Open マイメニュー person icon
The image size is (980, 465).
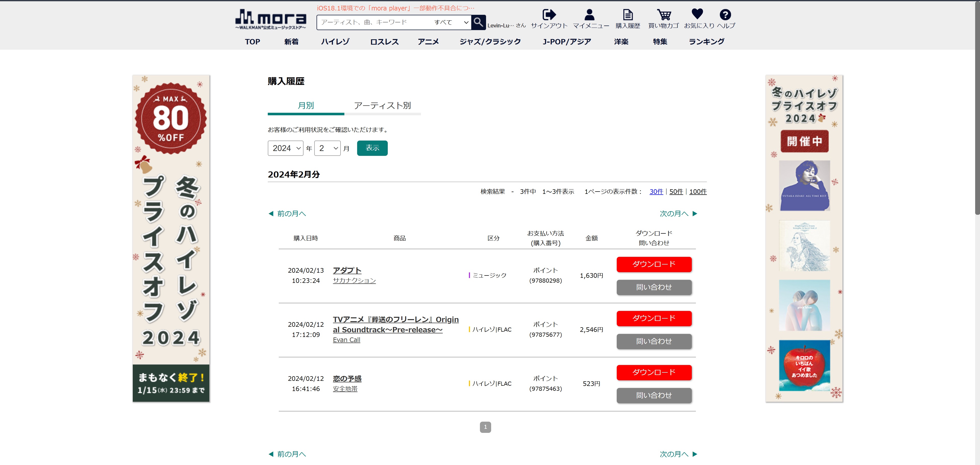click(589, 15)
